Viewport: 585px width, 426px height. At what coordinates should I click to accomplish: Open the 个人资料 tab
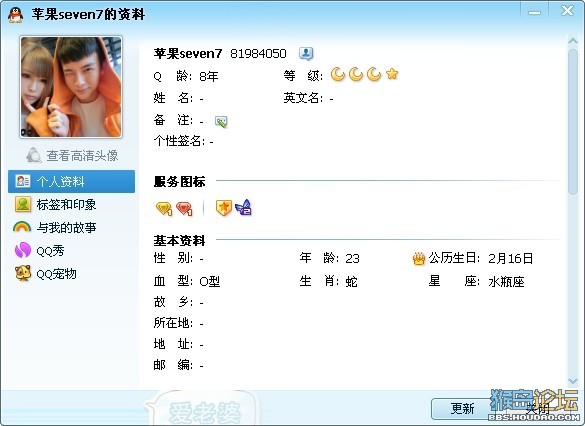(x=71, y=181)
